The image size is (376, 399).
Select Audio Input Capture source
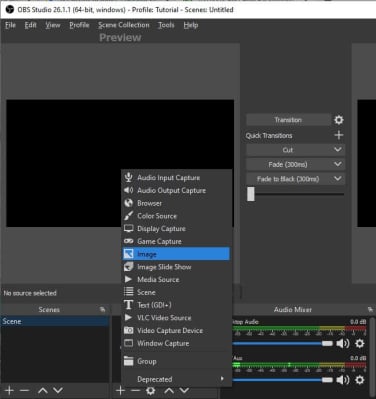click(x=176, y=178)
